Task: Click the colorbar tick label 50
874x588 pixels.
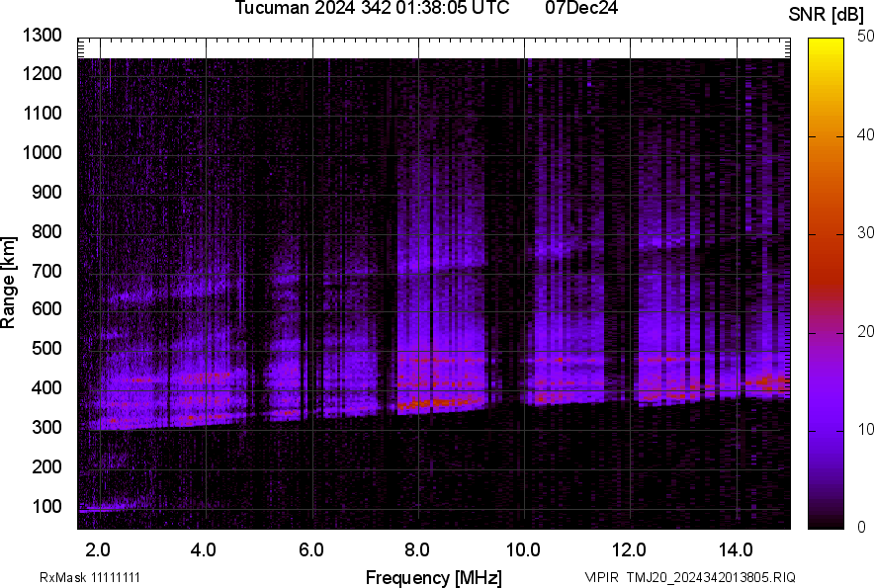Action: (x=866, y=37)
